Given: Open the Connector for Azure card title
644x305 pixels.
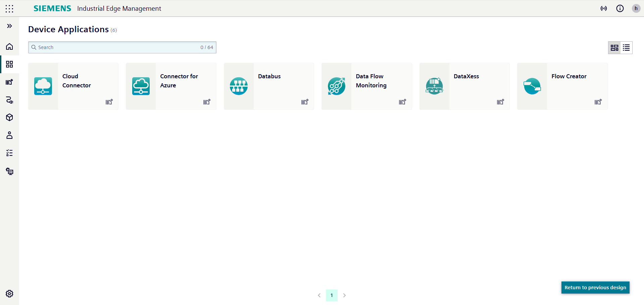Looking at the screenshot, I should point(179,81).
